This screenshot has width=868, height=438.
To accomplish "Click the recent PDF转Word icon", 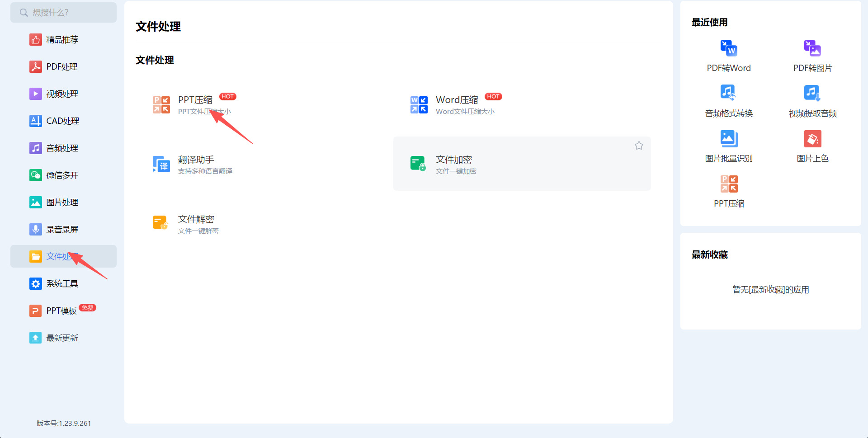I will click(x=729, y=48).
